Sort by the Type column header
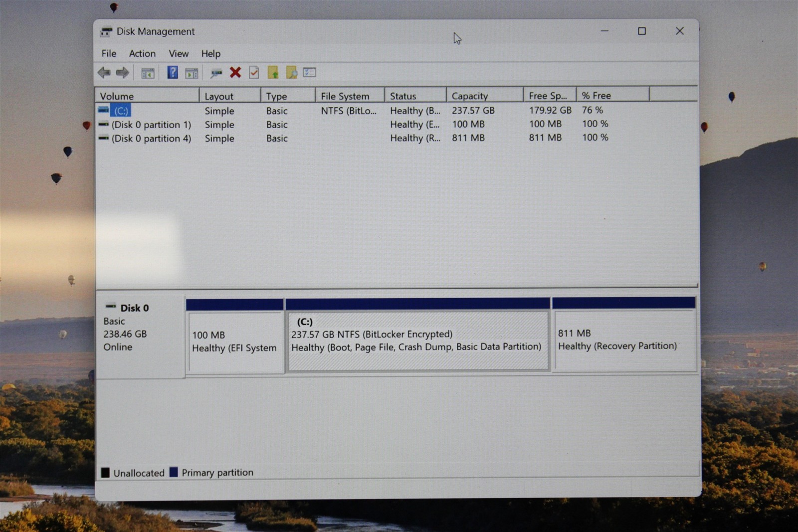 click(x=288, y=96)
